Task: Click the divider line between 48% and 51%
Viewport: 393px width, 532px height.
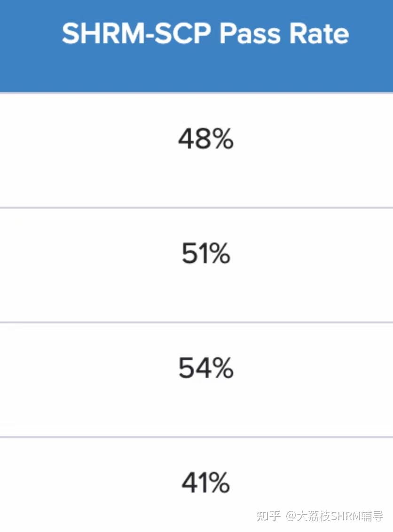Action: 196,207
